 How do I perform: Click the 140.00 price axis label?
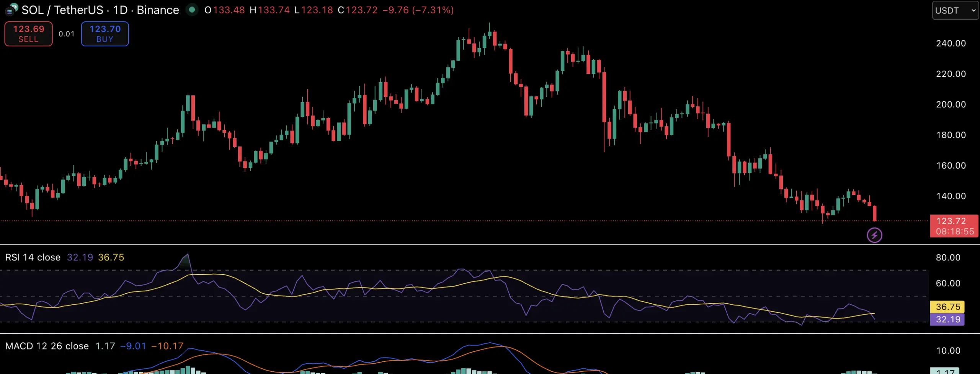point(951,197)
